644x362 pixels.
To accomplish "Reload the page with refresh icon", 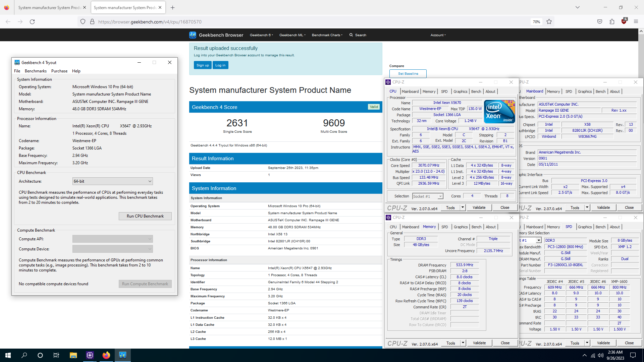I will tap(32, 22).
